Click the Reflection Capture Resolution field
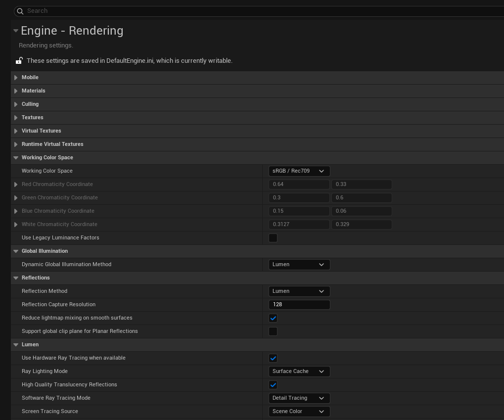The image size is (504, 420). point(299,305)
